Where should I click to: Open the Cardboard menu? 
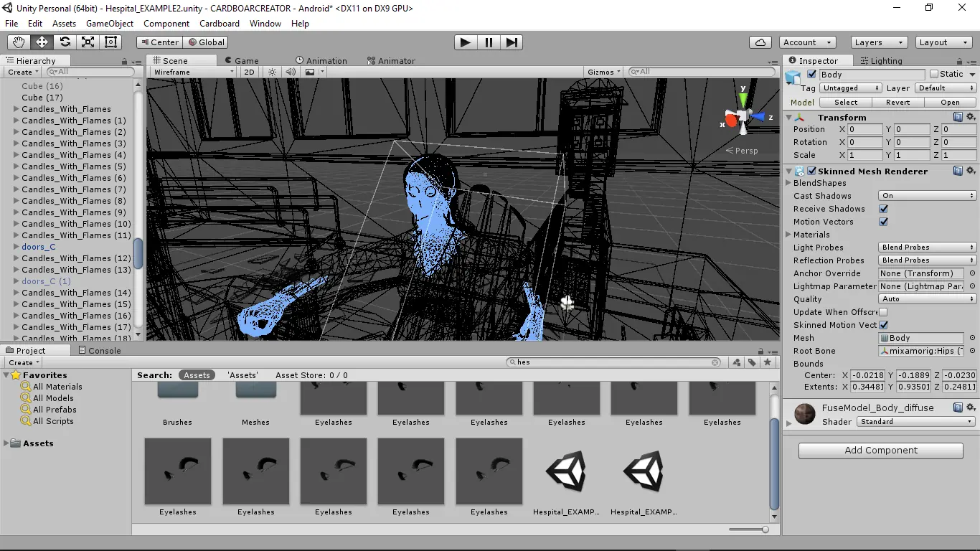(220, 24)
